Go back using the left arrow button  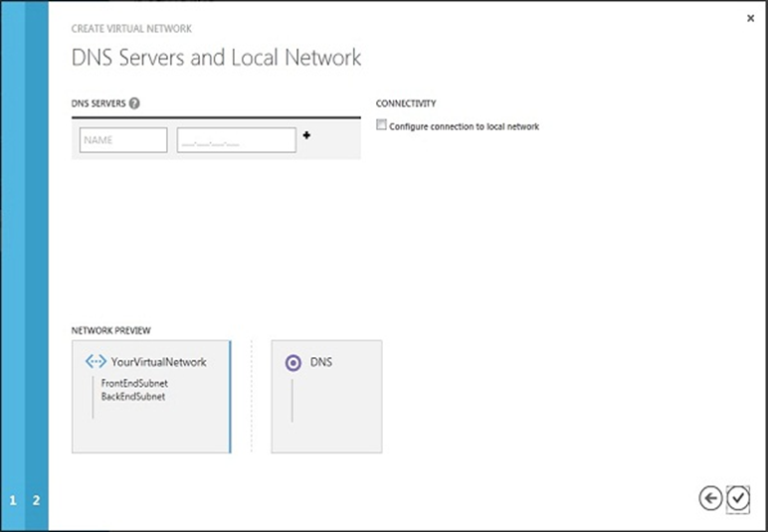[710, 498]
